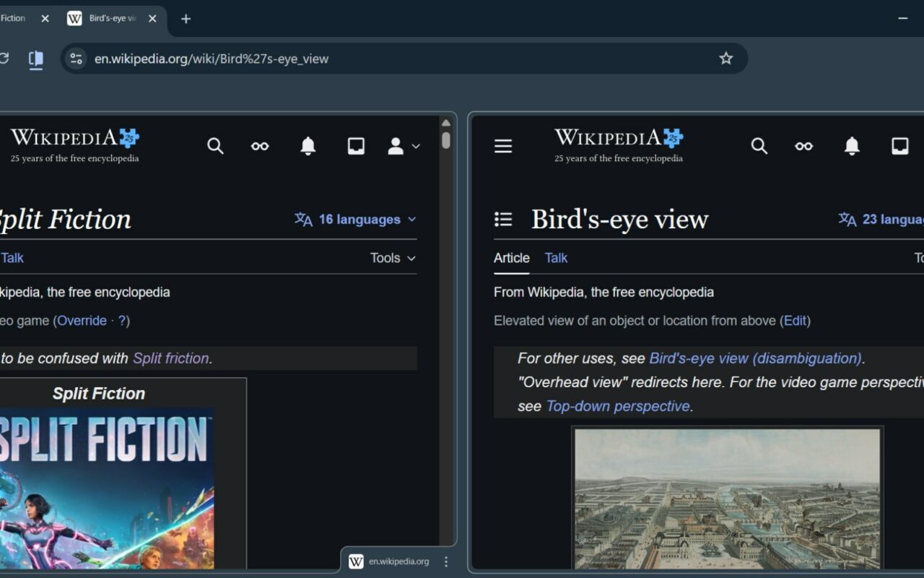This screenshot has width=924, height=578.
Task: Open watchlist glasses icon in Split Fiction pane
Action: tap(260, 146)
